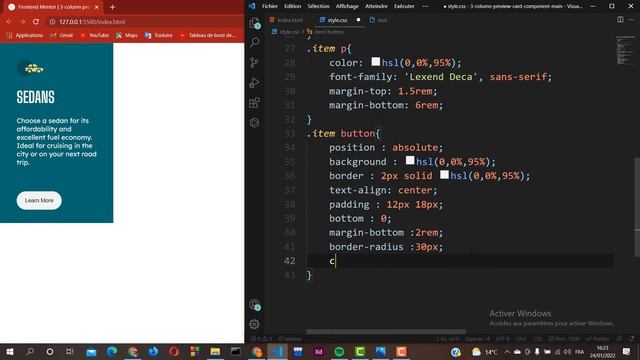Open the weather widget showing 14°C
Image resolution: width=640 pixels, height=360 pixels.
tap(485, 351)
